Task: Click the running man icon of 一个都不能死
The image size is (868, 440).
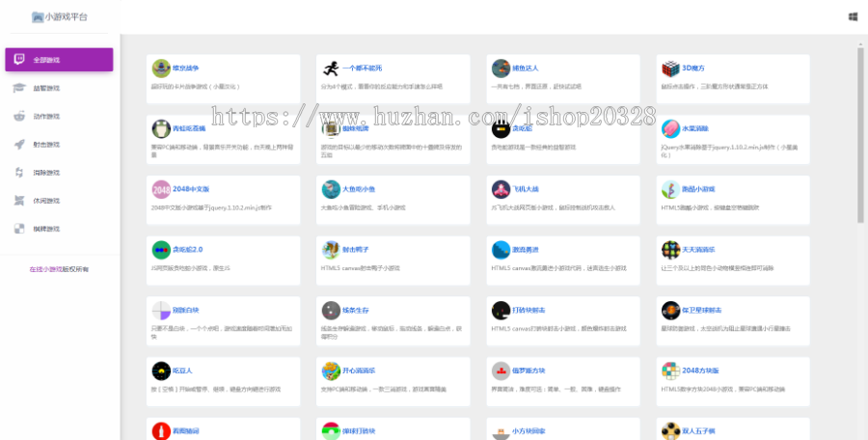Action: click(x=331, y=69)
